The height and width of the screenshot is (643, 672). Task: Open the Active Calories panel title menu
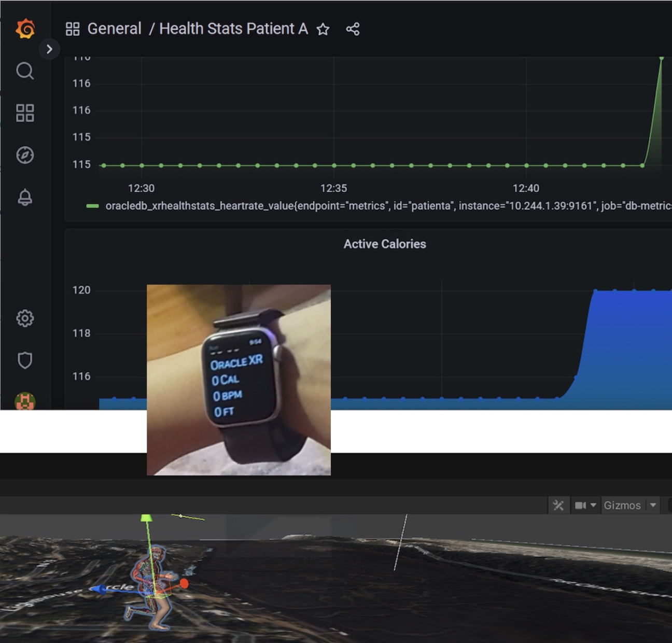coord(385,244)
